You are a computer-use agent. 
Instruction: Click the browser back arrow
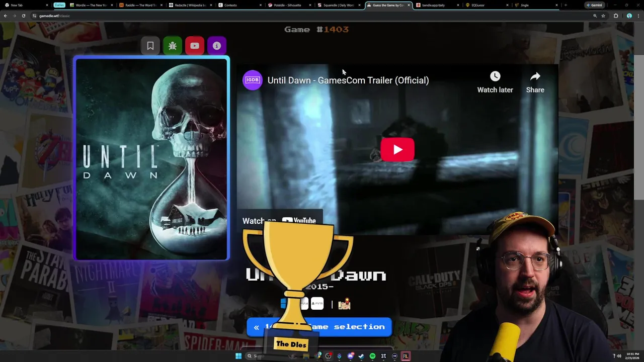(x=5, y=16)
